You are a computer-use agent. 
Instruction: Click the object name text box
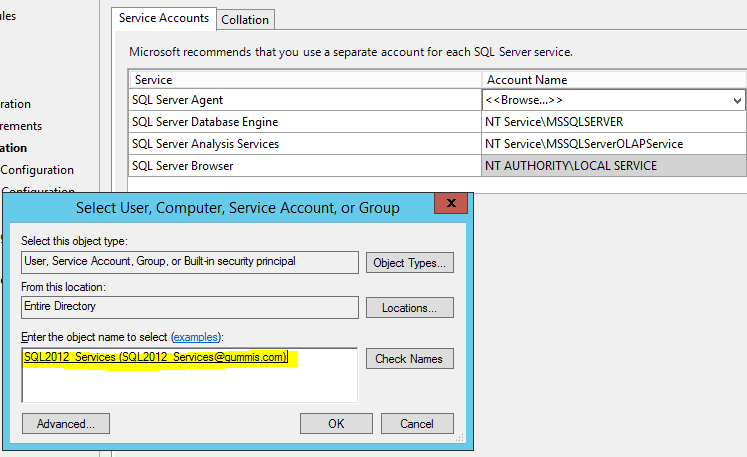click(190, 375)
